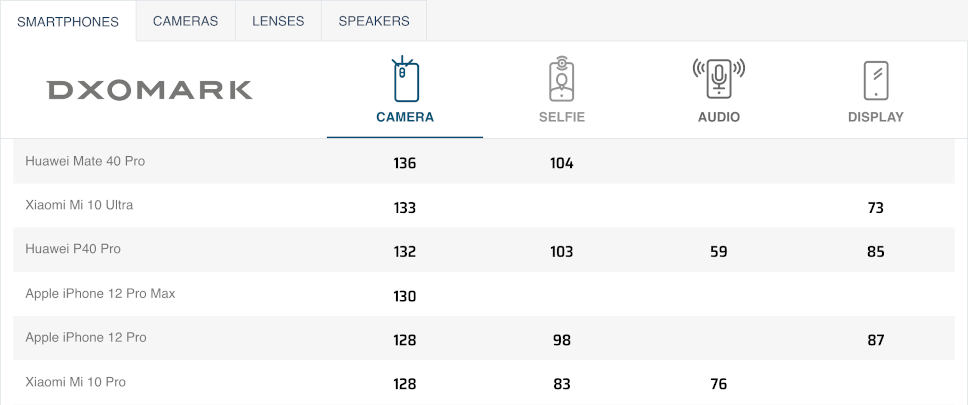Open Xiaomi Mi 10 Ultra entry
Viewport: 968px width, 405px height.
tap(79, 205)
